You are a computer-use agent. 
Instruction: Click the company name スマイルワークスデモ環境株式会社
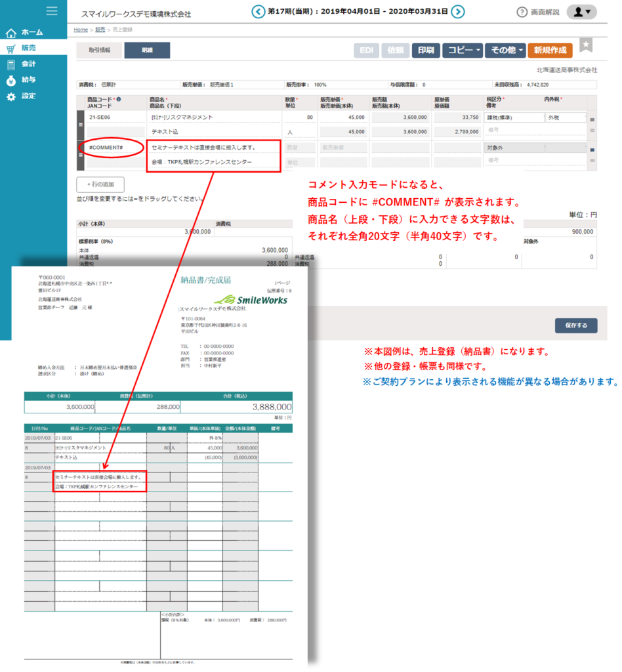coord(136,14)
